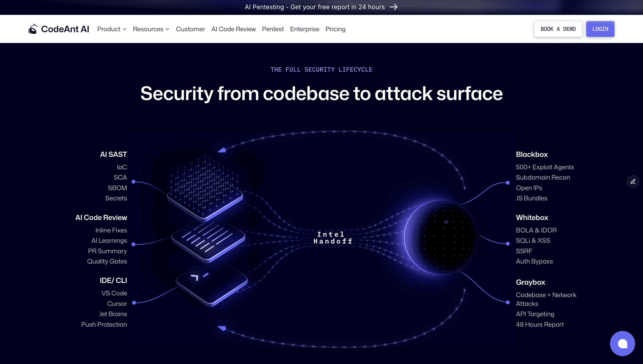Viewport: 643px width, 364px height.
Task: Click the Open IPs item
Action: (x=529, y=188)
